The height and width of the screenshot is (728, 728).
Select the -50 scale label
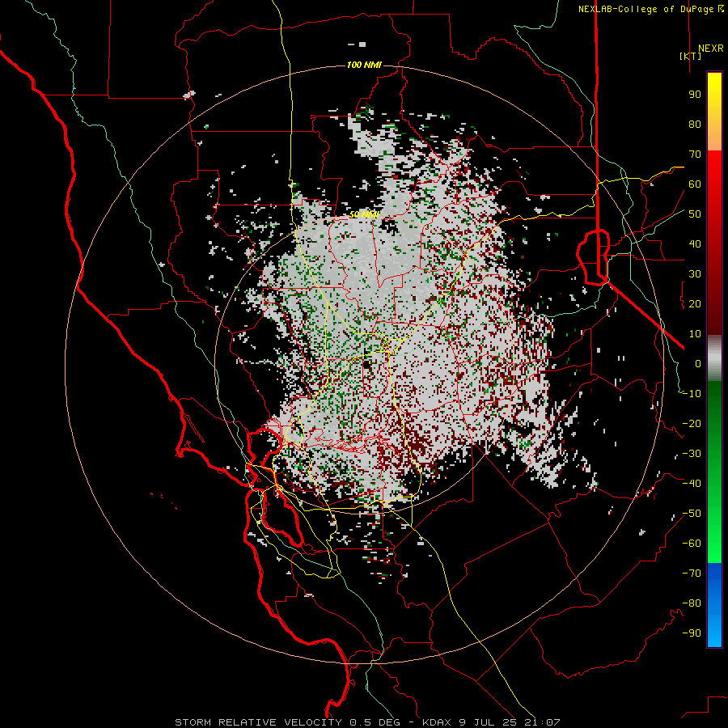[692, 514]
